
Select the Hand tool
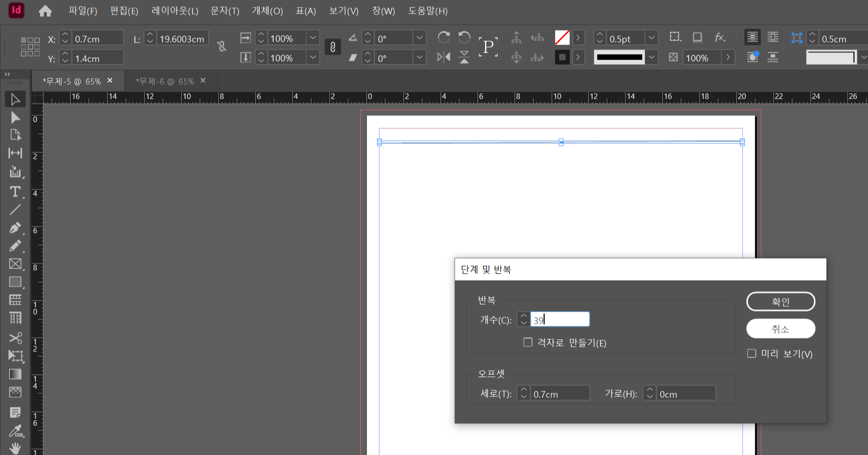point(15,448)
